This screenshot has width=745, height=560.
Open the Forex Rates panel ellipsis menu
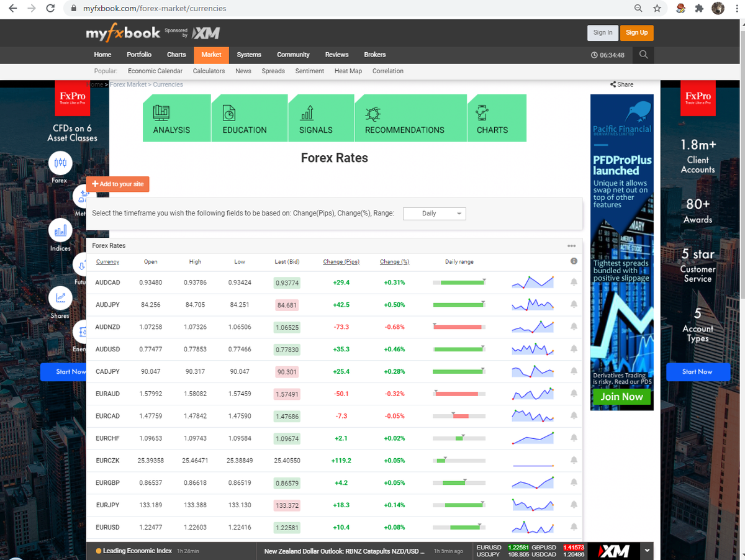571,245
